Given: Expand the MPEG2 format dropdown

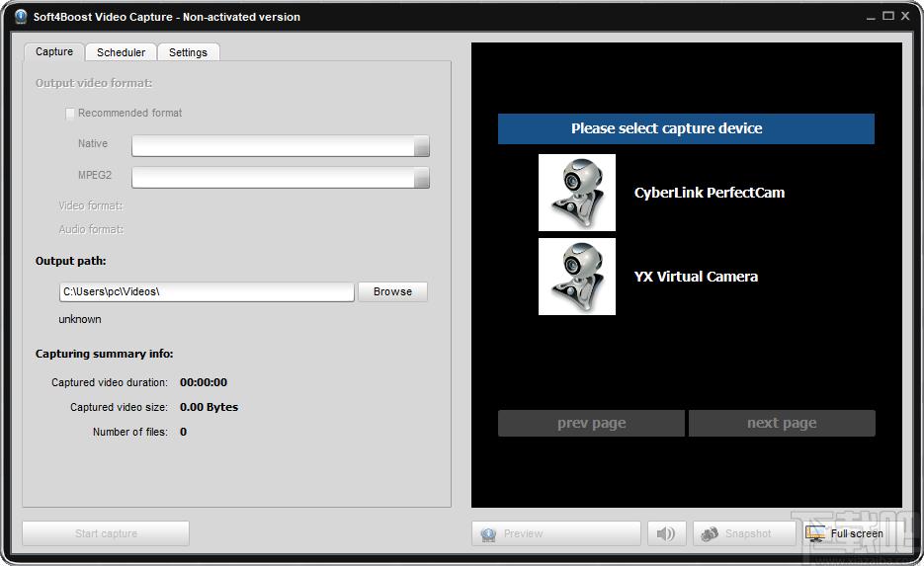Looking at the screenshot, I should (x=421, y=178).
